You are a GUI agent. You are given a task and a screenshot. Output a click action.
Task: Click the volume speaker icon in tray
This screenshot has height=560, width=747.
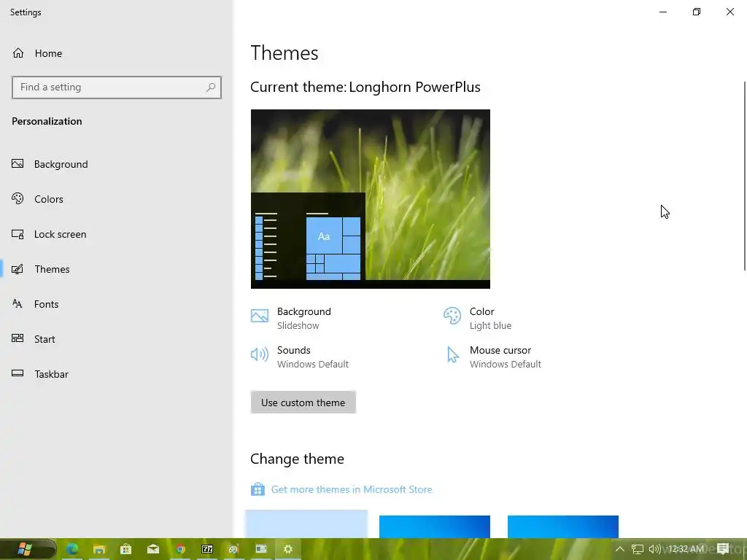pos(654,549)
